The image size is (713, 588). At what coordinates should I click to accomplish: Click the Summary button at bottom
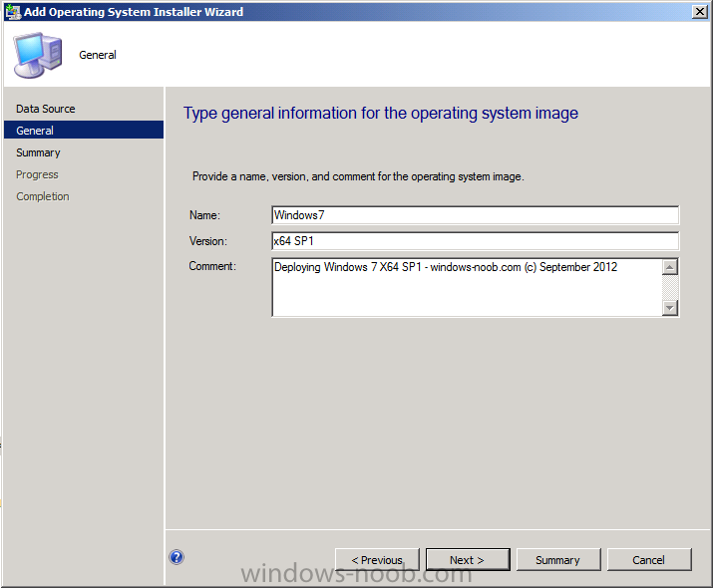pyautogui.click(x=558, y=560)
